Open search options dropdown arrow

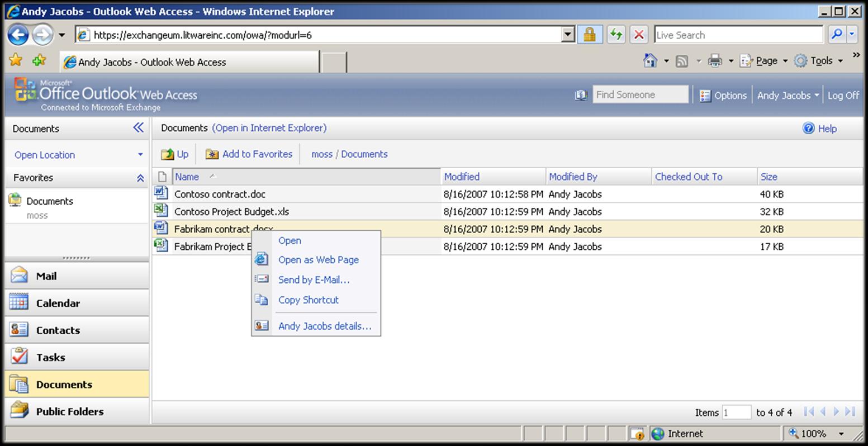(x=852, y=35)
